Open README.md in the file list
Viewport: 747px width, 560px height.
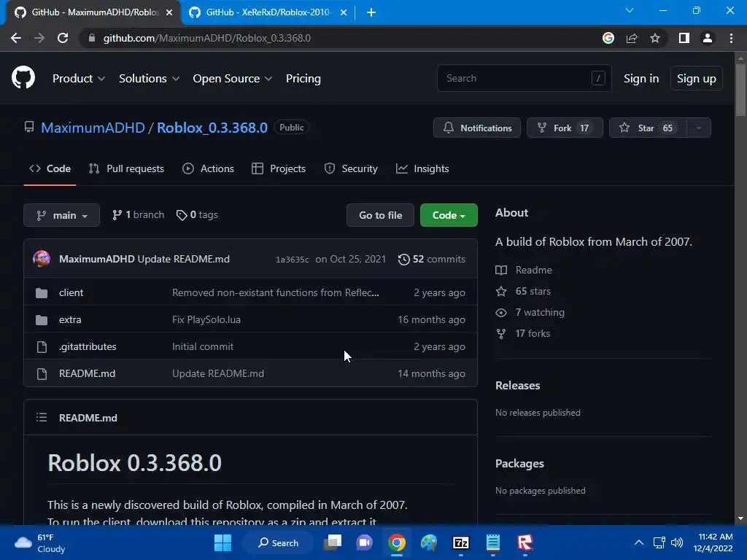[88, 374]
